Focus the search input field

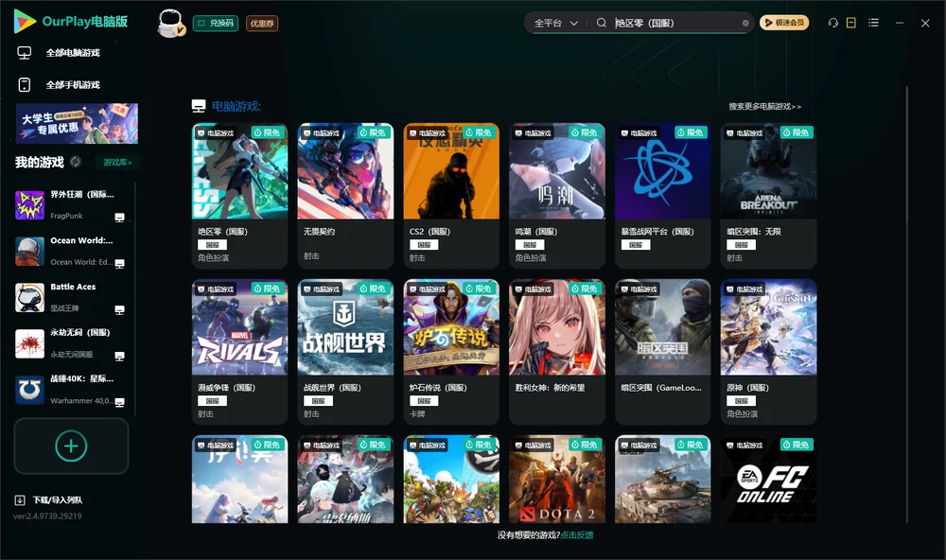[x=675, y=23]
